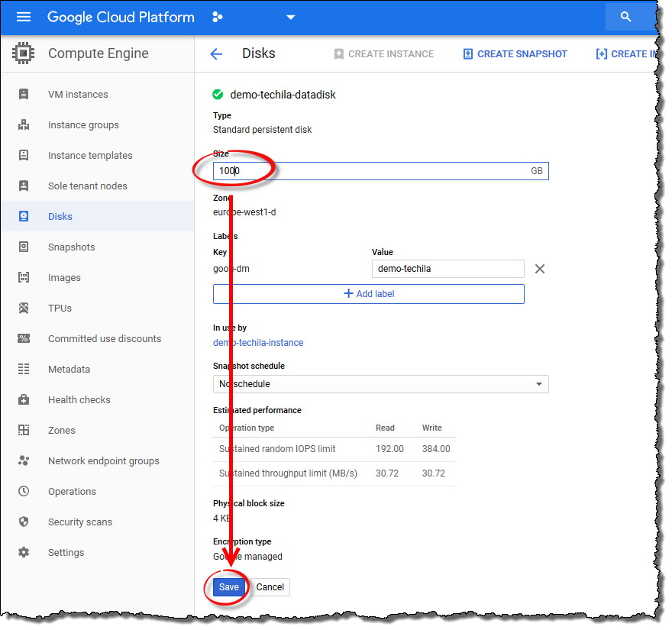Click the Security scans shield icon
Viewport: 672px width, 630px height.
point(24,522)
